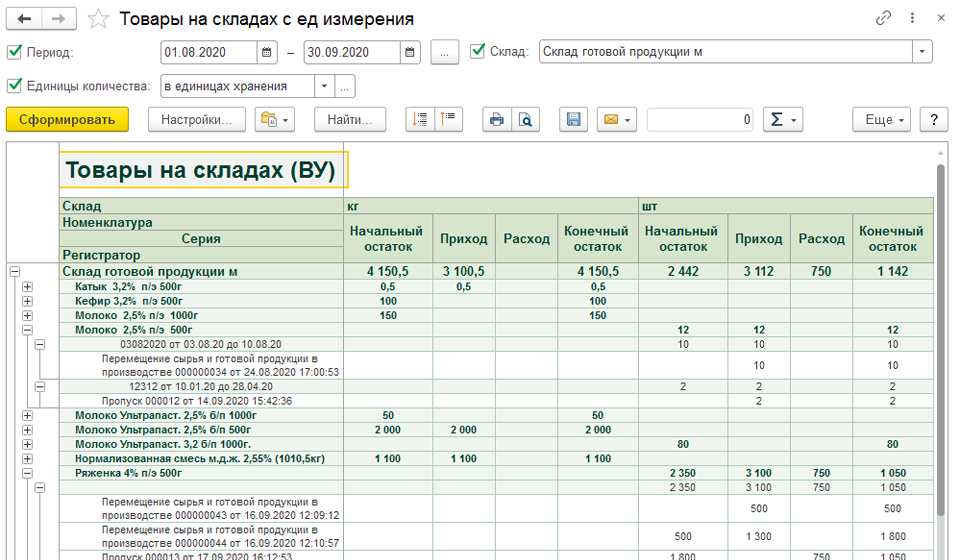This screenshot has width=960, height=560.
Task: Click the шт column group header
Action: [x=786, y=206]
